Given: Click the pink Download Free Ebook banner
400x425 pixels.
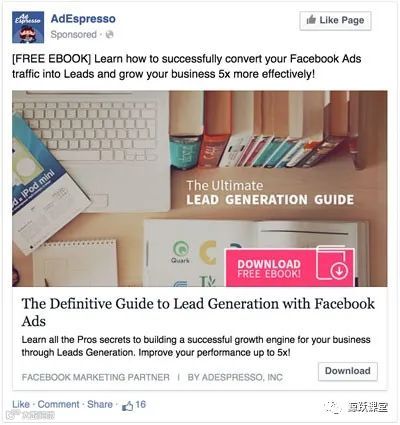Looking at the screenshot, I should (x=289, y=267).
